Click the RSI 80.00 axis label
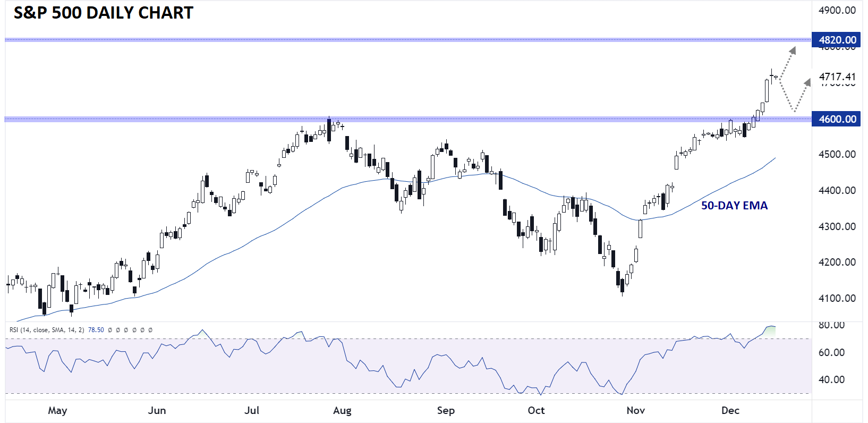 pos(831,325)
